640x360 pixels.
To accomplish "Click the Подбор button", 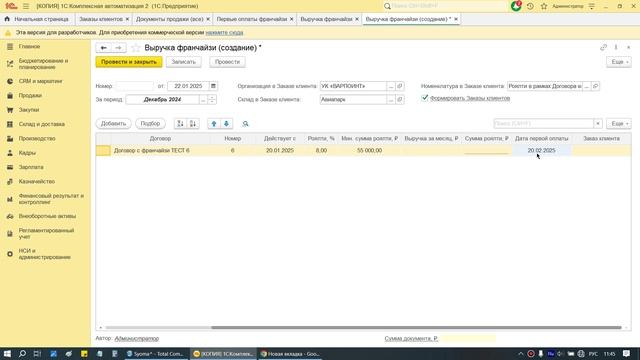I will pyautogui.click(x=150, y=124).
